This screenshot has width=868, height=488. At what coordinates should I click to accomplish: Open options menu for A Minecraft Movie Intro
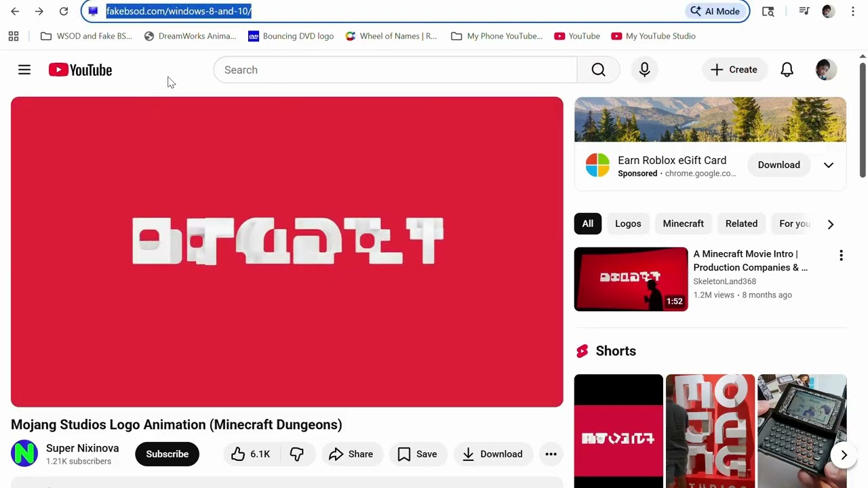(841, 256)
